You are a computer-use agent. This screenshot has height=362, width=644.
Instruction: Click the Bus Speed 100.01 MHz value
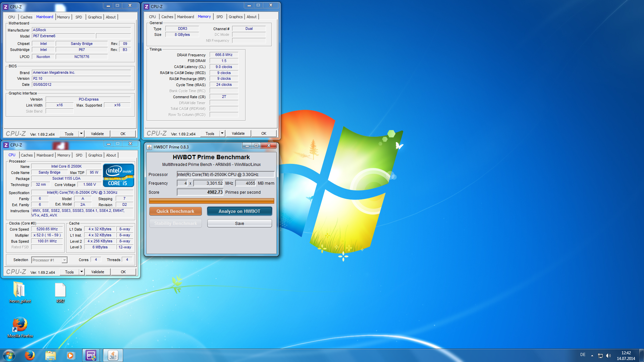(x=47, y=241)
